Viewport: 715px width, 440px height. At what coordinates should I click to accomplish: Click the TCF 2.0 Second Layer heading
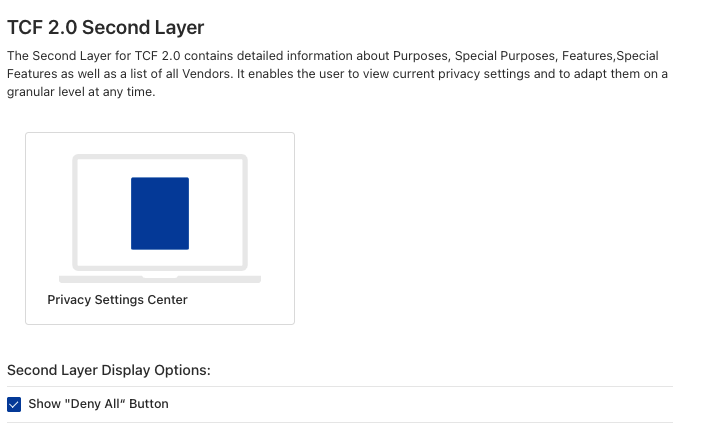tap(105, 27)
